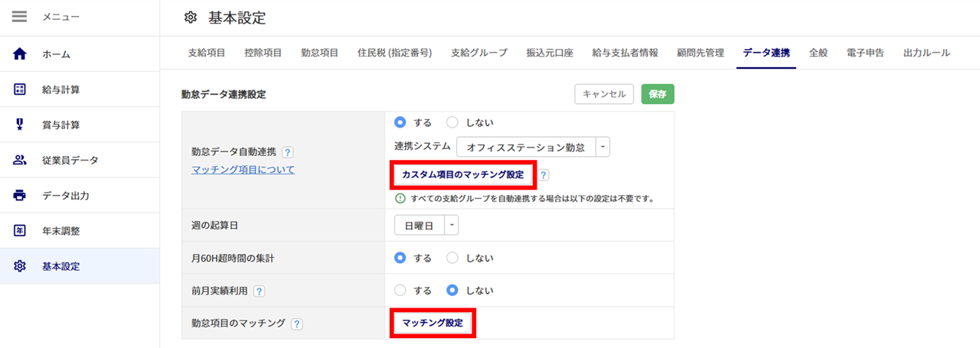Click the payroll calculator icon

coord(20,89)
